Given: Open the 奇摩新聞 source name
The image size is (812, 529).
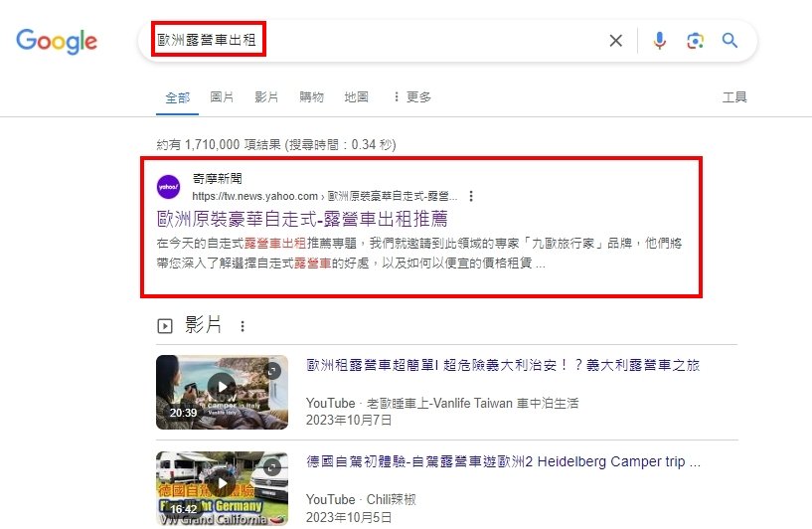Looking at the screenshot, I should (x=217, y=179).
